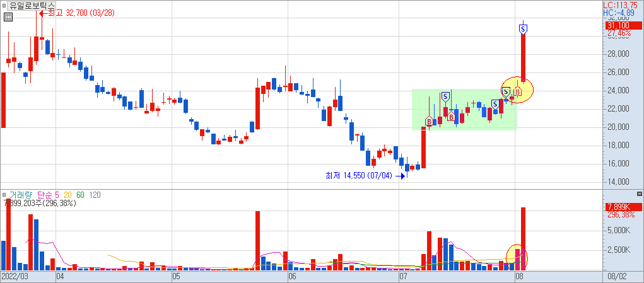Click the 20,000 price axis label

point(618,127)
